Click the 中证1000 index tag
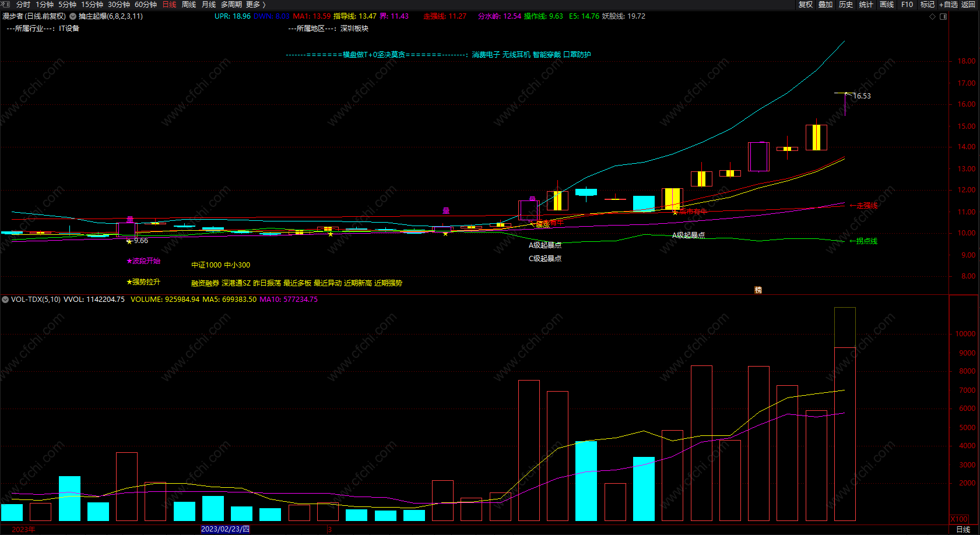Viewport: 980px width, 535px height. (206, 265)
